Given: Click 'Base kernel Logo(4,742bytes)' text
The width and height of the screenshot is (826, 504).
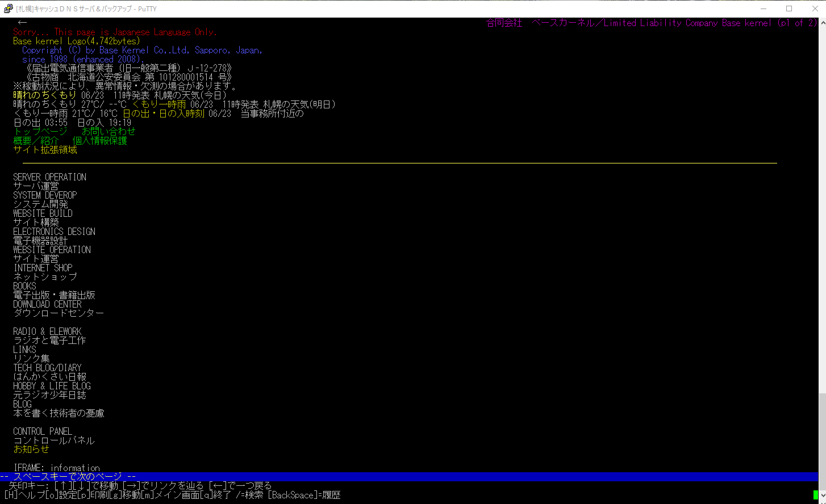Looking at the screenshot, I should pyautogui.click(x=77, y=41).
